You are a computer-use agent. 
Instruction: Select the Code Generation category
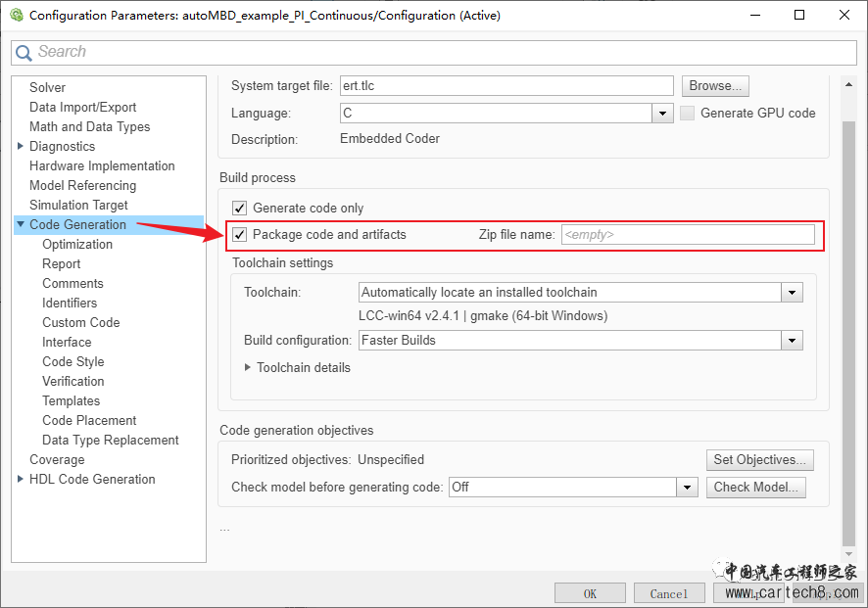pos(77,224)
